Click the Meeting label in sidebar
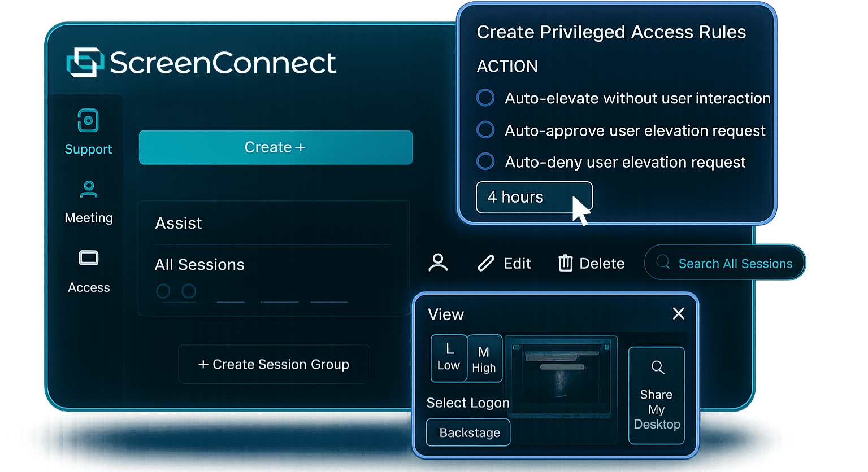Viewport: 868px width, 472px height. [89, 218]
